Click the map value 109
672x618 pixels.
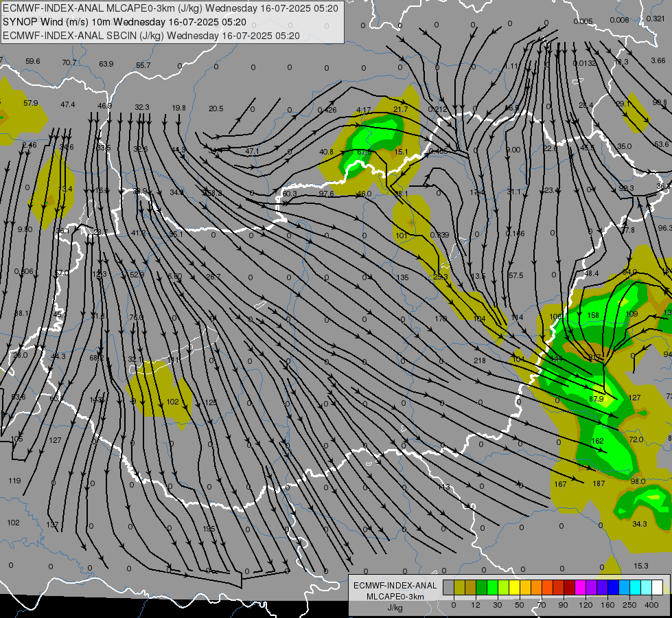(632, 314)
